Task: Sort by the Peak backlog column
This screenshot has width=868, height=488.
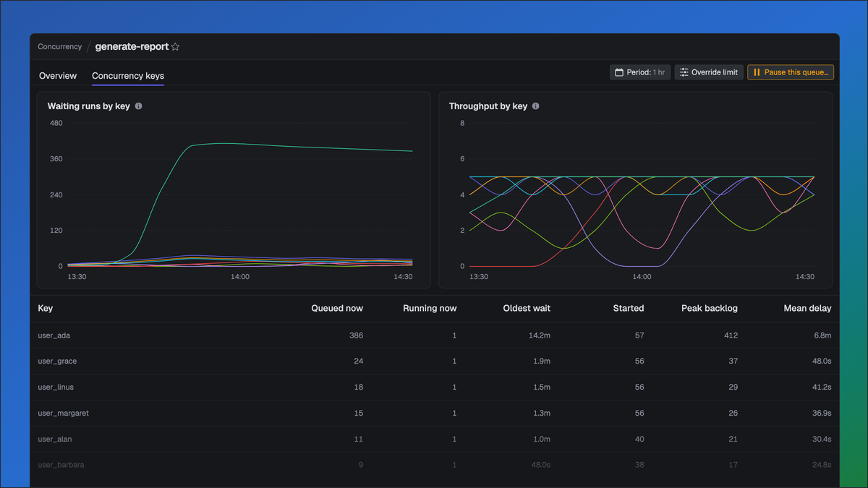Action: (x=710, y=309)
